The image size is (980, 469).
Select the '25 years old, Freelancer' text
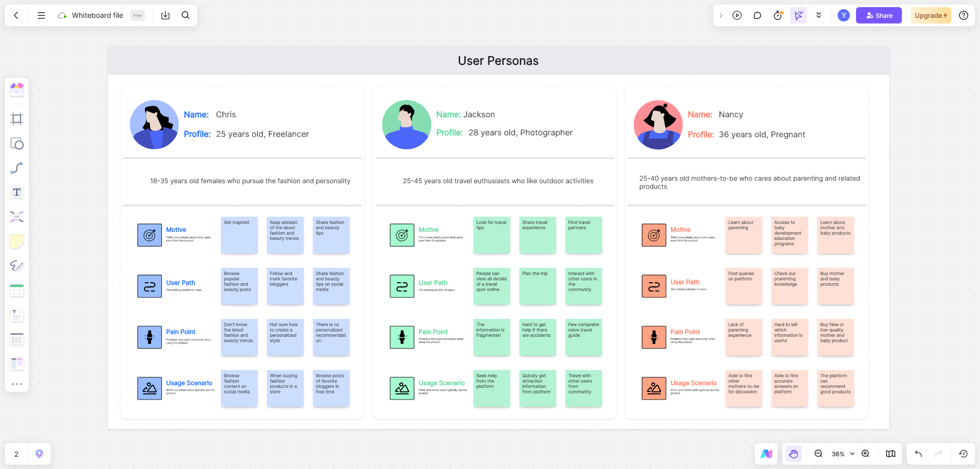coord(262,134)
